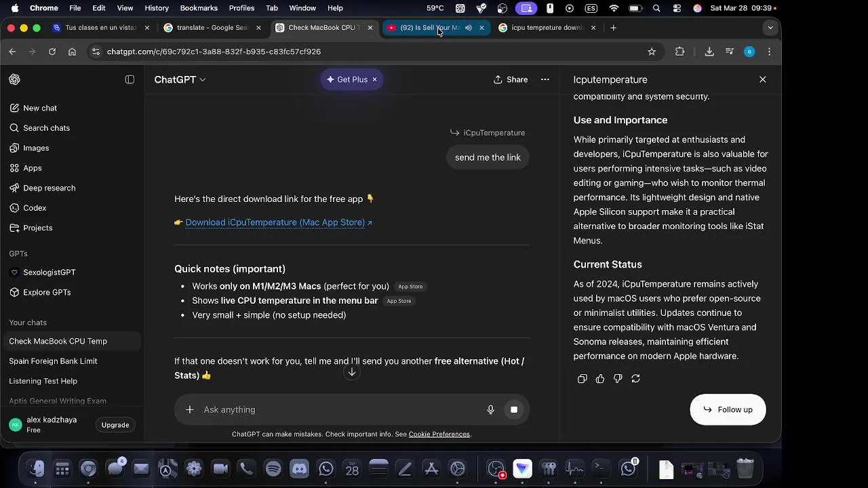Open the Bookmarks menu
The image size is (868, 488).
point(199,8)
